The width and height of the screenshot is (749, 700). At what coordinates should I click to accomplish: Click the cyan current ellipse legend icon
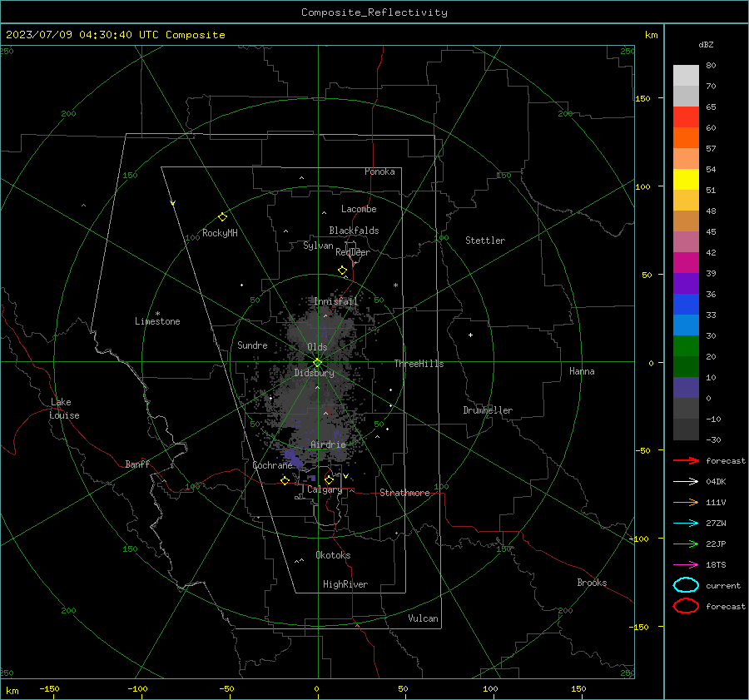pyautogui.click(x=686, y=585)
